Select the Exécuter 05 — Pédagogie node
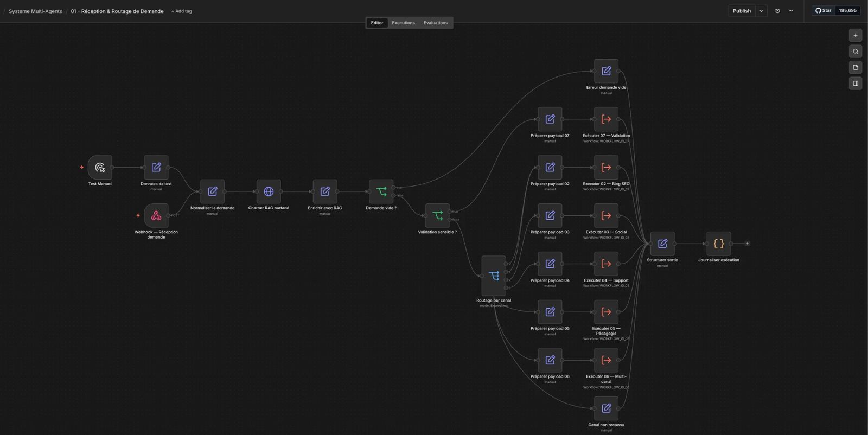 [607, 312]
